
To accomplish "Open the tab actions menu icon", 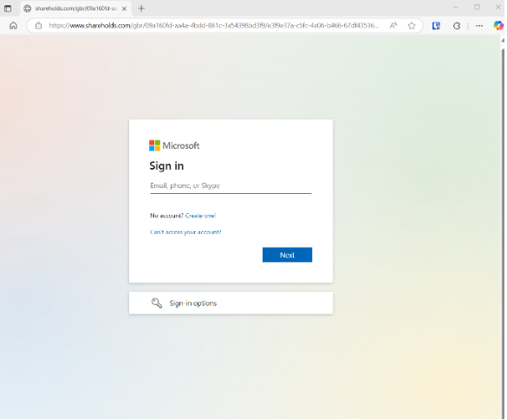I will click(8, 9).
